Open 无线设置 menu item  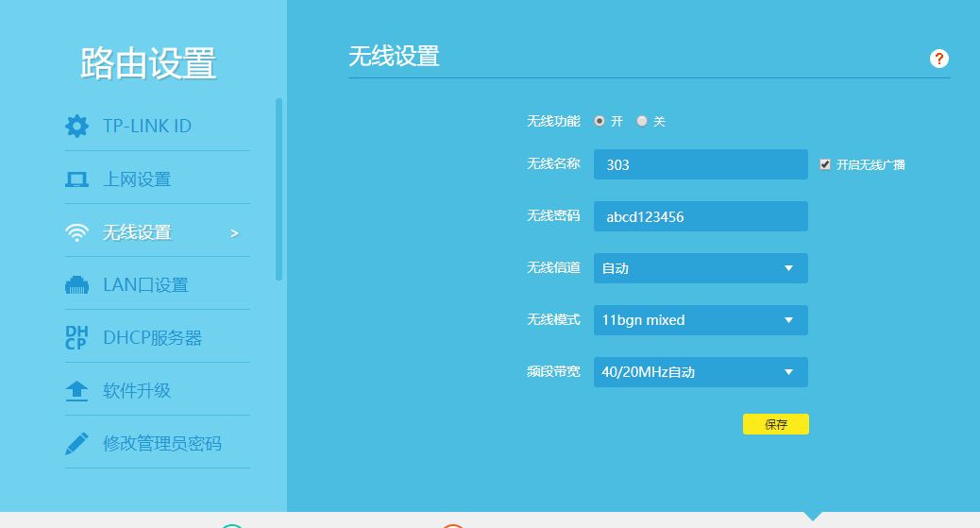(x=158, y=232)
